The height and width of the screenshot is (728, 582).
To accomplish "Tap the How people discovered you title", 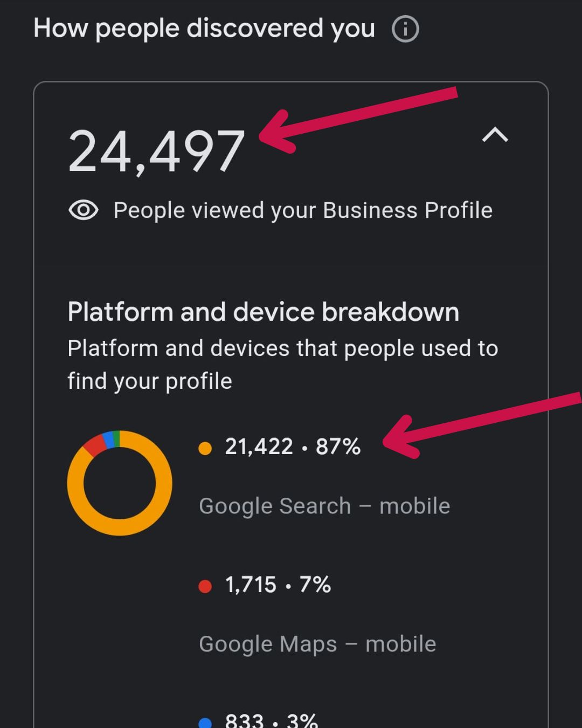I will point(204,28).
